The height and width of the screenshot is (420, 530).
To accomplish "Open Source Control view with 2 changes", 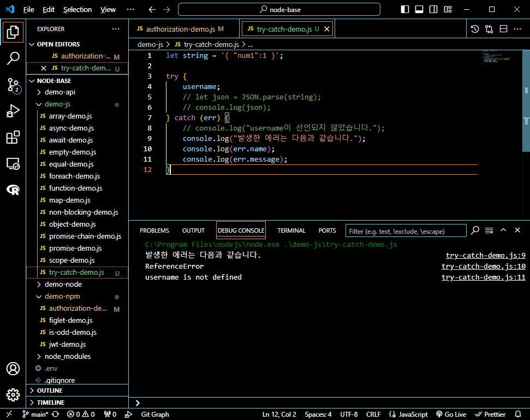I will 13,85.
